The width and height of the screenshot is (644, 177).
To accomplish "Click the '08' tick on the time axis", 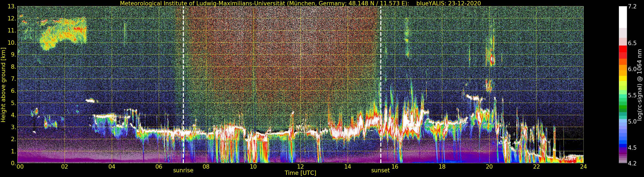I will [206, 167].
